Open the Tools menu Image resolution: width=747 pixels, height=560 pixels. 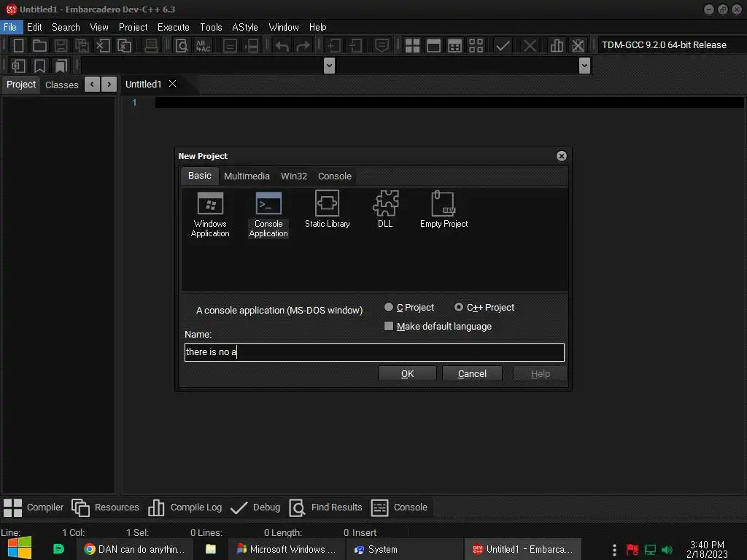tap(211, 27)
